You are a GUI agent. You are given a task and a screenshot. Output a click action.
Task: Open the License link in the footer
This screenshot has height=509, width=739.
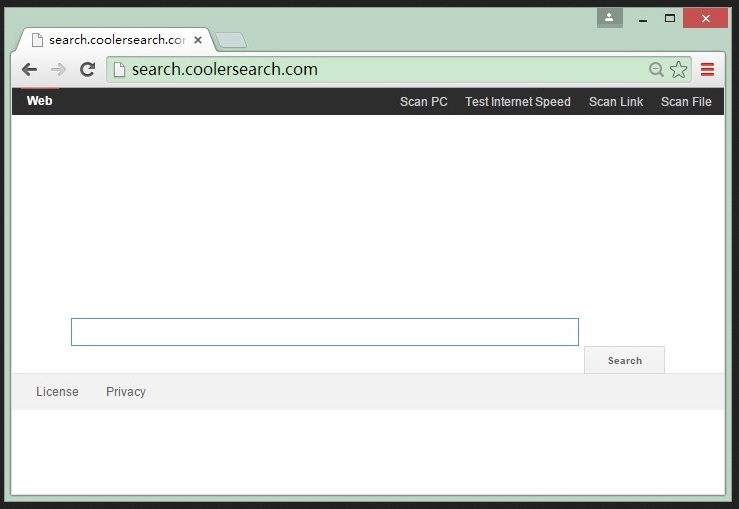[57, 392]
